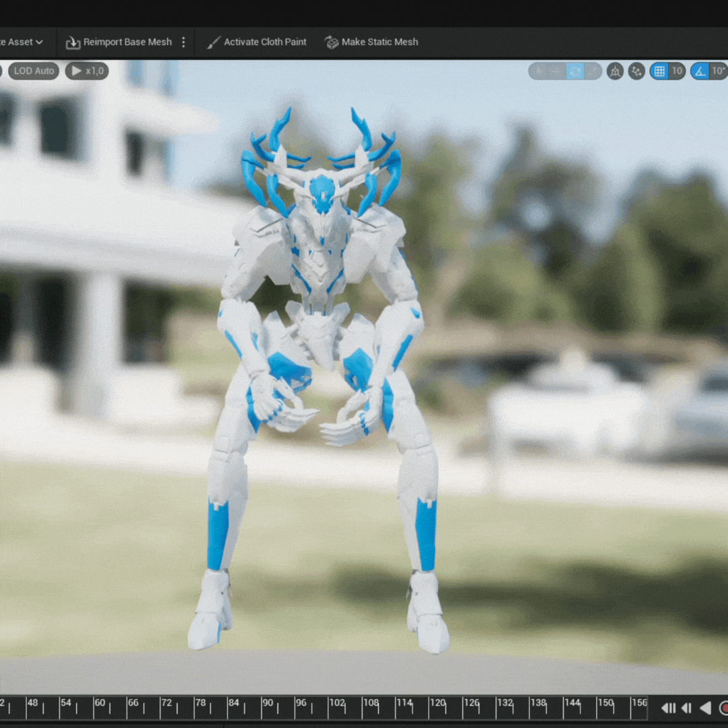Change the grid snap value 10

pyautogui.click(x=677, y=71)
